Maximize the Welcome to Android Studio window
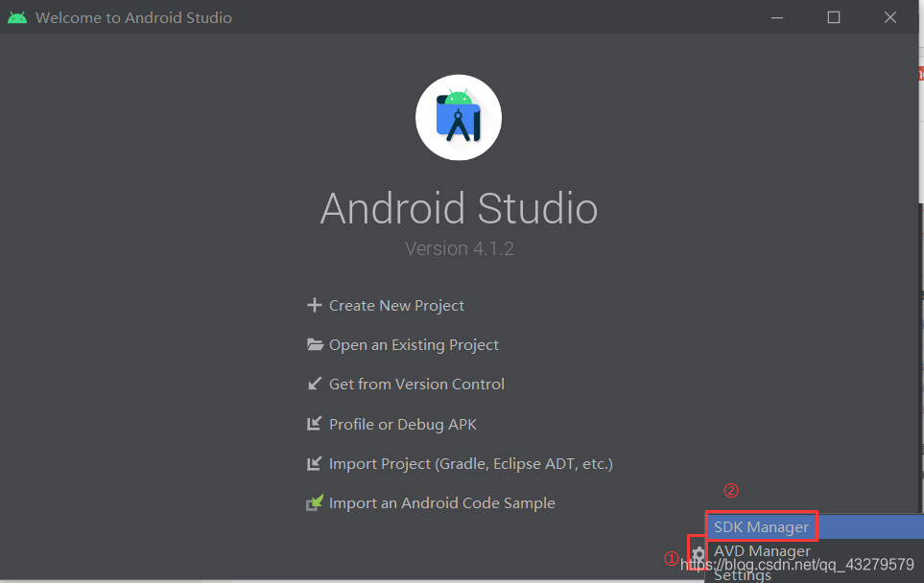 (x=833, y=17)
